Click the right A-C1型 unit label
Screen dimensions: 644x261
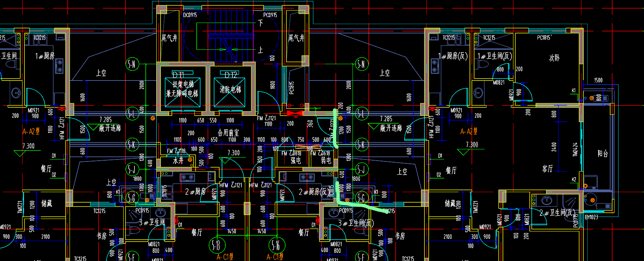[x=275, y=257]
